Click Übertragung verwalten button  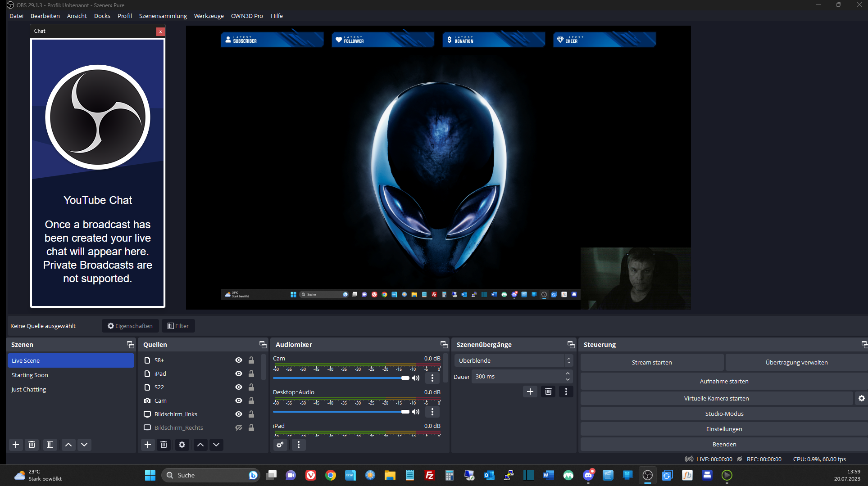point(797,362)
